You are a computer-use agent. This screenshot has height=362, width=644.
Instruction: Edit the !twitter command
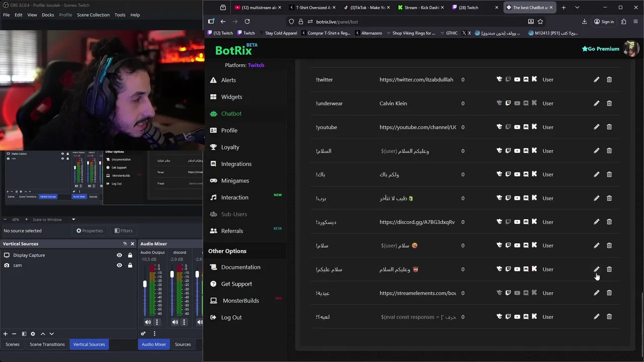[596, 79]
